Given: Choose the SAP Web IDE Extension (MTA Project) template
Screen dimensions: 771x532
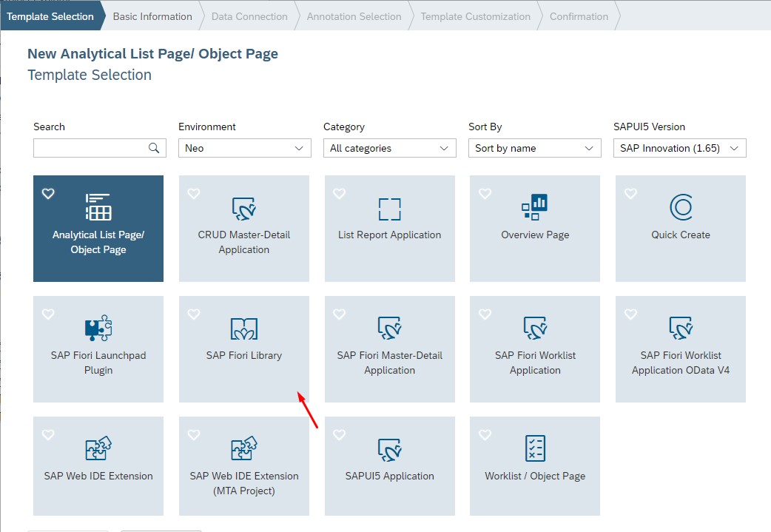Looking at the screenshot, I should [x=243, y=466].
